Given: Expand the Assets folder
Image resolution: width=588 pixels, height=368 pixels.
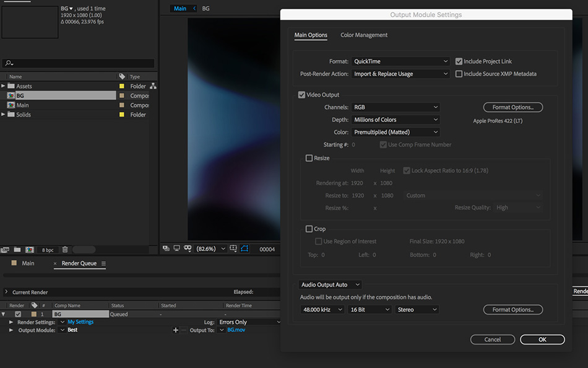Looking at the screenshot, I should (x=3, y=86).
